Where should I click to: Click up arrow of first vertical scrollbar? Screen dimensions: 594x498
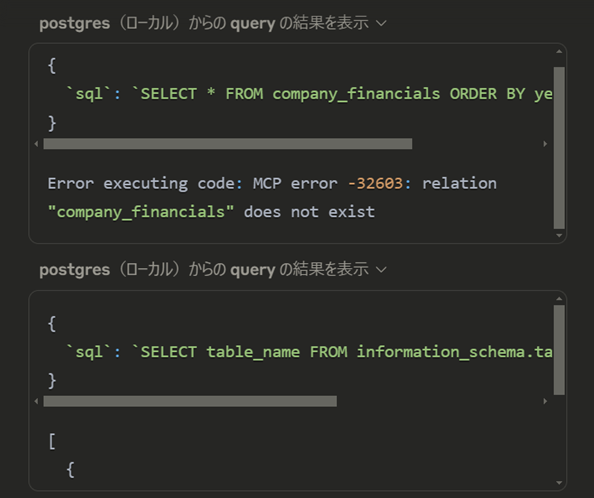pos(559,52)
